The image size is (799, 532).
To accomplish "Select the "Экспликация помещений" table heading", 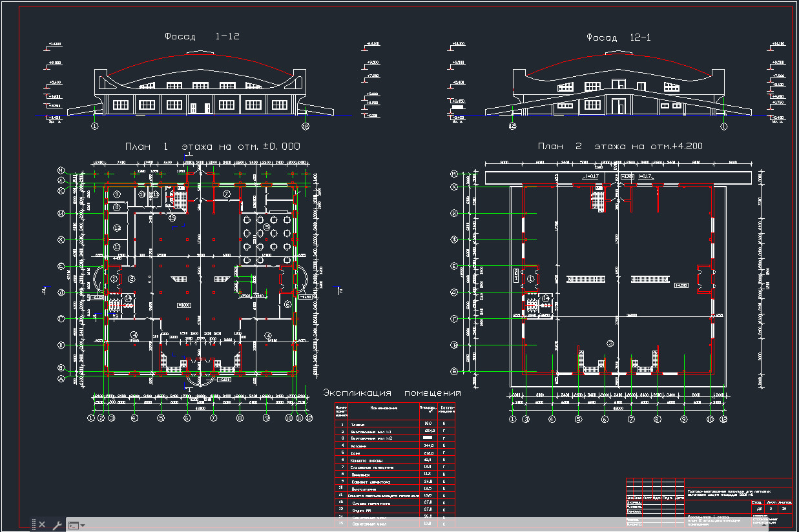I will point(391,393).
